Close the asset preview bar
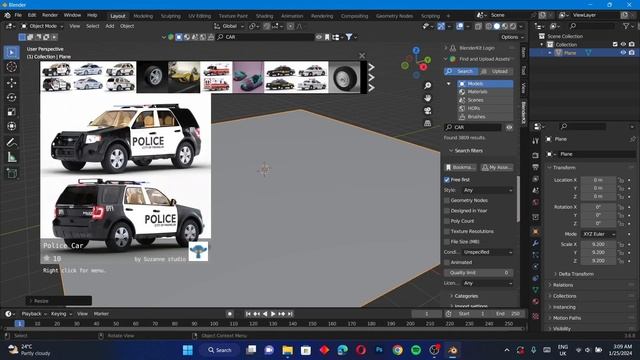The width and height of the screenshot is (640, 360). 362,56
